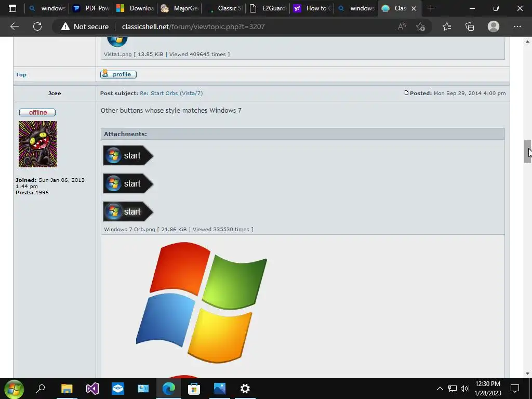This screenshot has width=532, height=399.
Task: Open Settings gear on the taskbar
Action: click(245, 389)
